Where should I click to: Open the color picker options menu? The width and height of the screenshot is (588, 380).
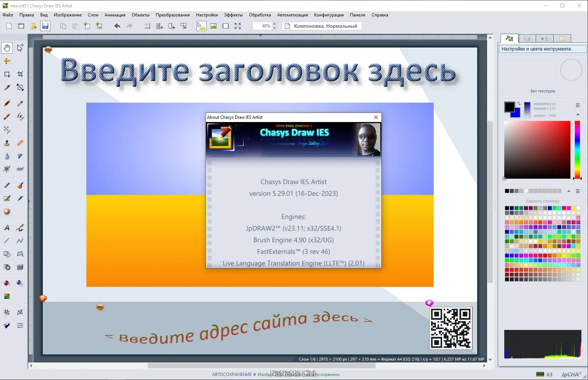click(x=578, y=105)
